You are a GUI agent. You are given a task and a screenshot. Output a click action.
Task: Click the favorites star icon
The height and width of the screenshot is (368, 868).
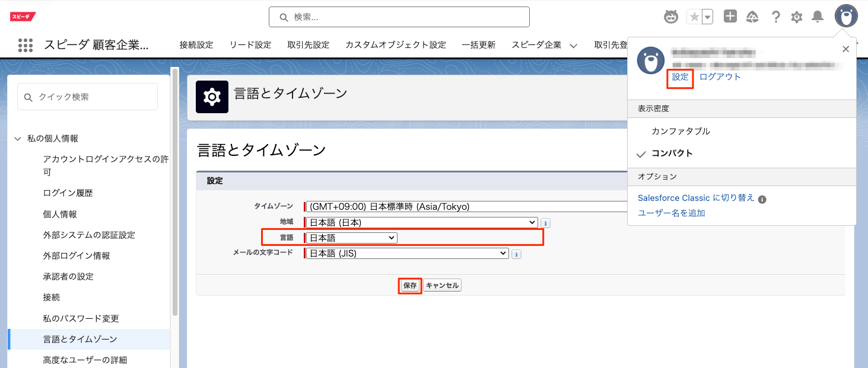(694, 17)
